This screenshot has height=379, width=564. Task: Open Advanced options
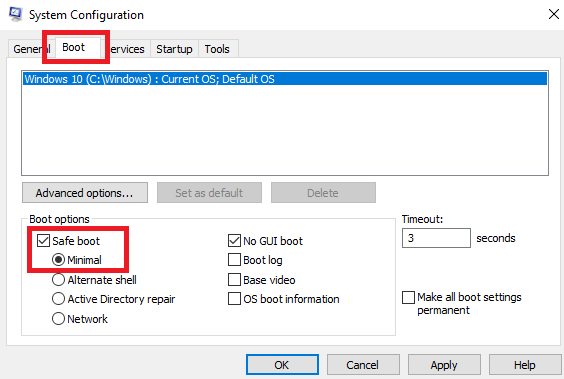85,193
